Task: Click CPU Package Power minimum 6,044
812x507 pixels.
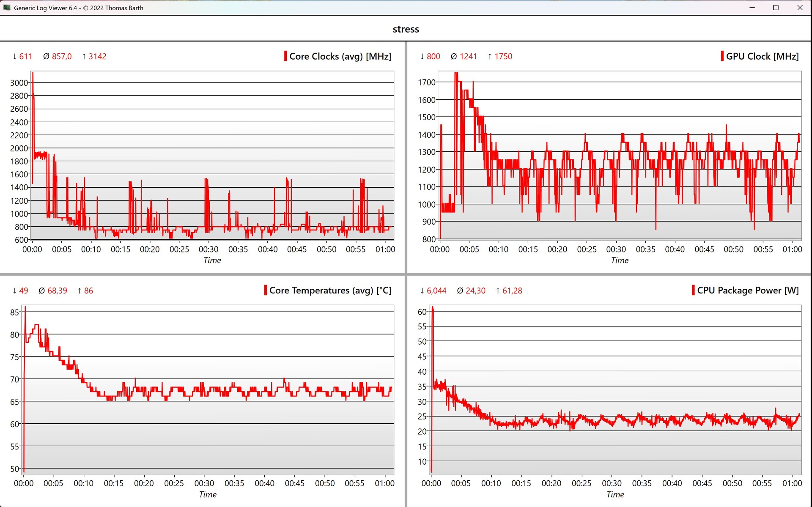Action: click(x=436, y=290)
